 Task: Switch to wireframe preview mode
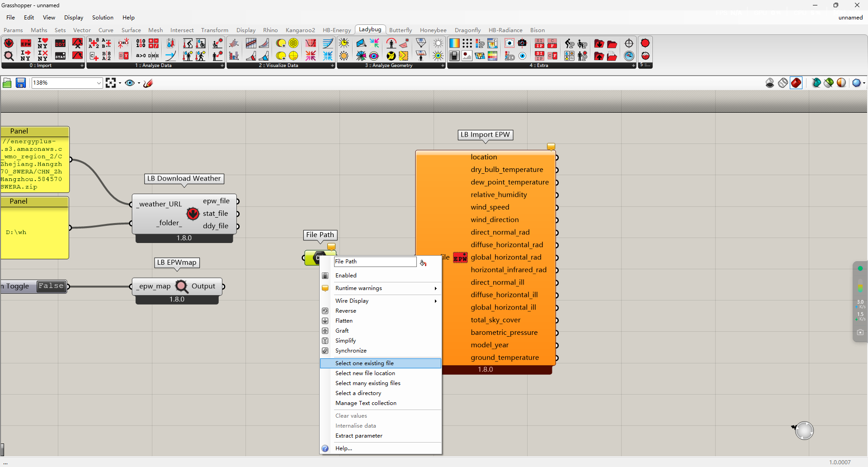(x=783, y=83)
